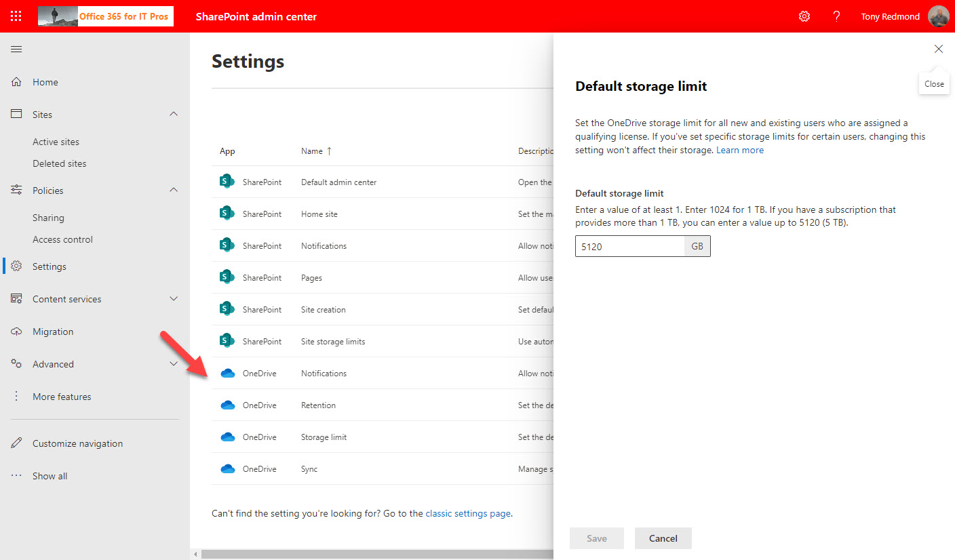Close the Default storage limit panel
The image size is (955, 560).
click(x=939, y=49)
